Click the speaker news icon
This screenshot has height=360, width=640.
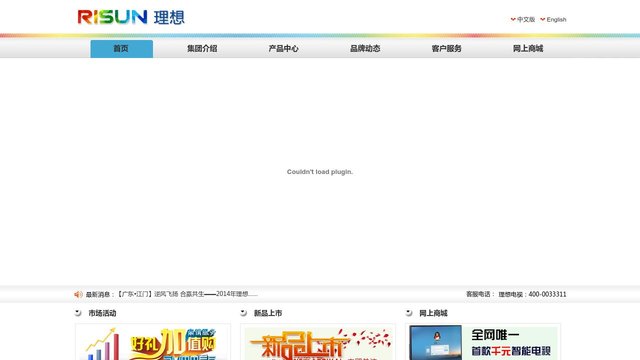coord(78,294)
